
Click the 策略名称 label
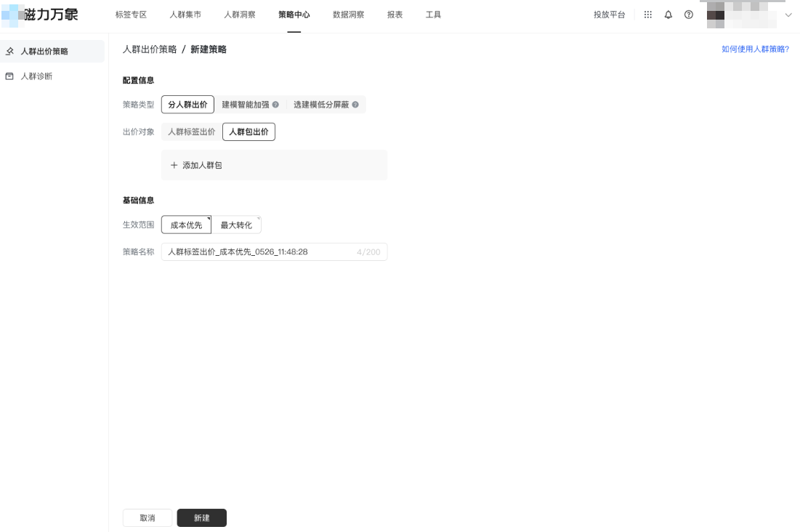coord(138,251)
